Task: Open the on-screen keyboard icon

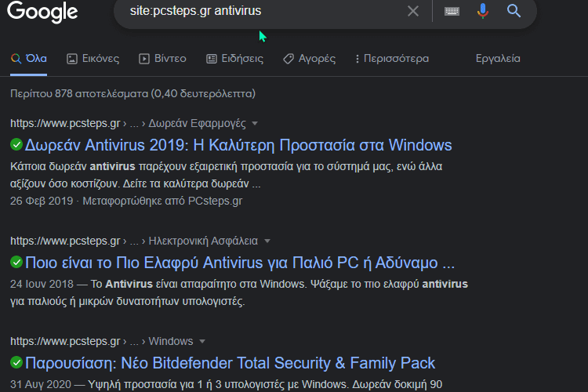Action: (452, 11)
